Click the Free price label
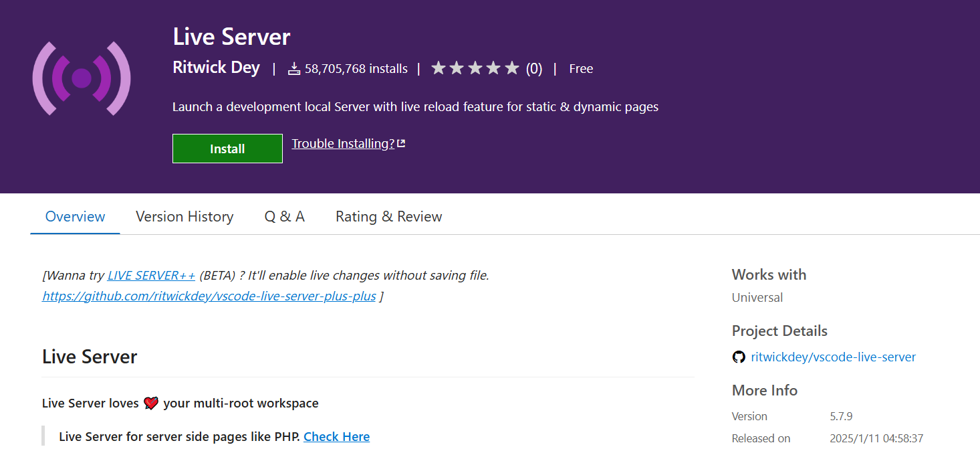 581,68
